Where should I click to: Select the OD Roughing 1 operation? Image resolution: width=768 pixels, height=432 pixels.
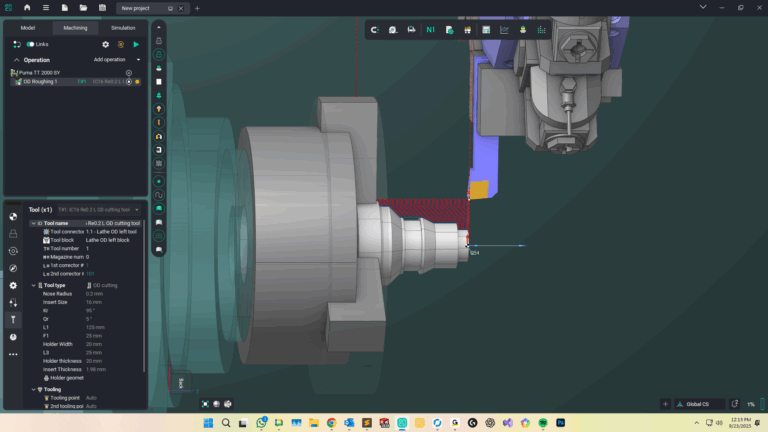[x=40, y=82]
